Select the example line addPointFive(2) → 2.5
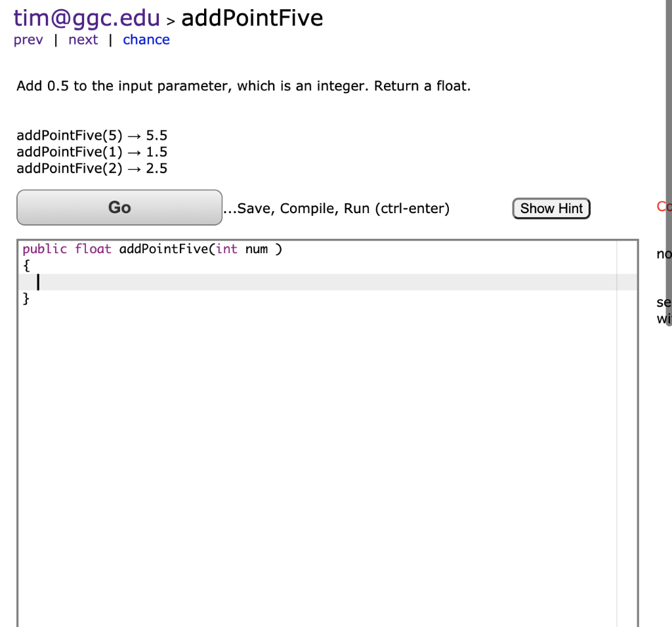Image resolution: width=672 pixels, height=627 pixels. pos(92,168)
